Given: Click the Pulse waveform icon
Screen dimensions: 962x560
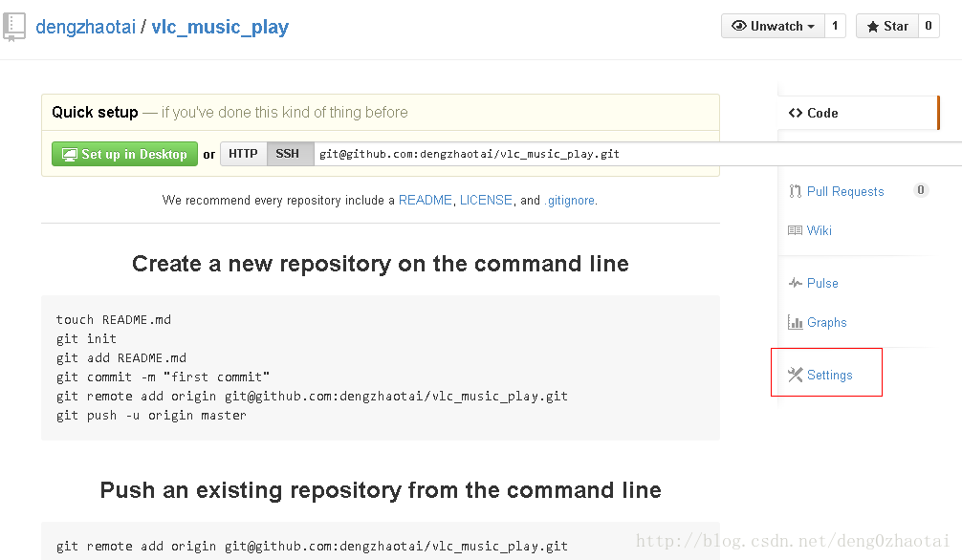Looking at the screenshot, I should click(x=795, y=283).
